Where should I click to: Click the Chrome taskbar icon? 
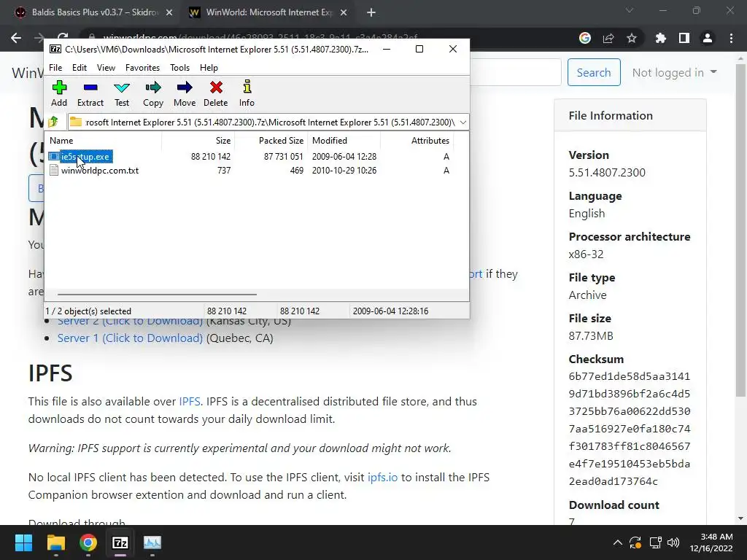(88, 542)
